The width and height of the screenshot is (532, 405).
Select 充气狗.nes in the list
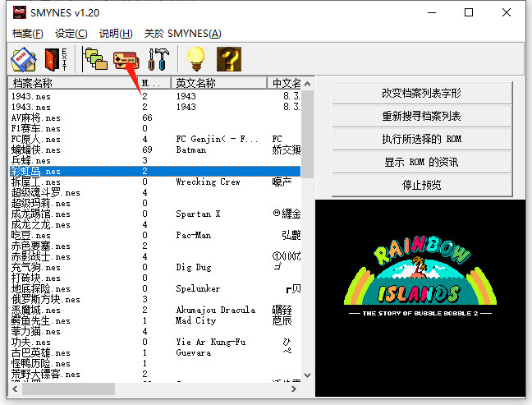[x=36, y=268]
